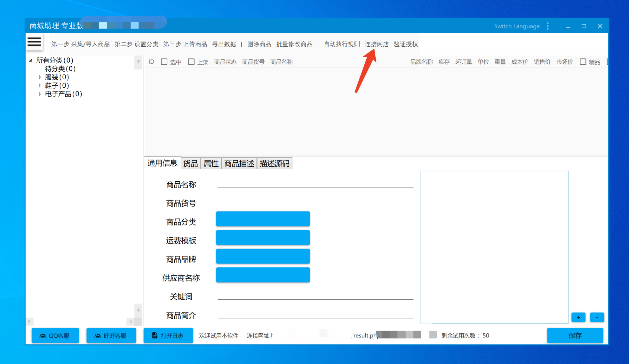Click the QQ客服 support button

click(x=55, y=336)
